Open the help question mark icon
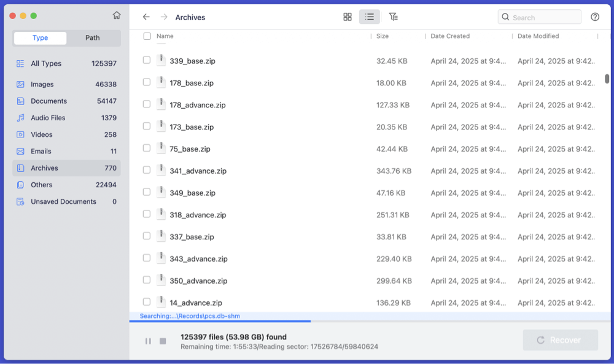The width and height of the screenshot is (614, 364). 594,17
